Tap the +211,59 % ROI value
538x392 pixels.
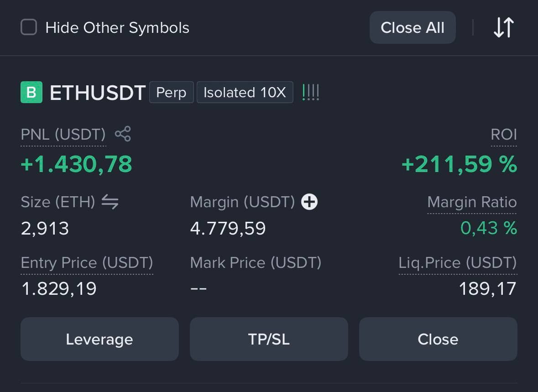(x=459, y=164)
